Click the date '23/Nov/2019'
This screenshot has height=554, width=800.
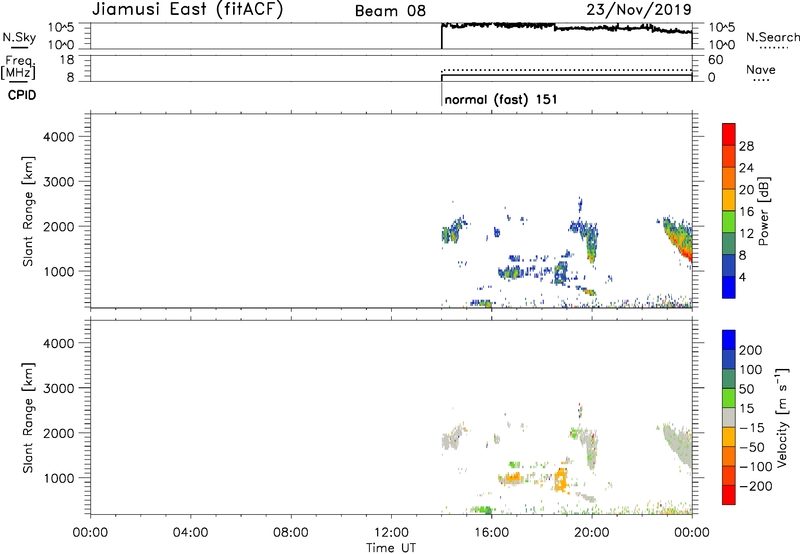pyautogui.click(x=639, y=9)
